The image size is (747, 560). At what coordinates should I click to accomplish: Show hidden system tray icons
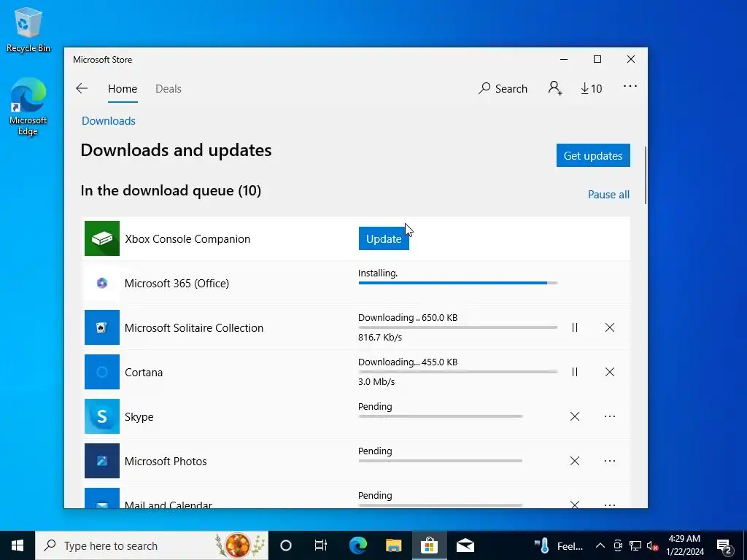(600, 545)
